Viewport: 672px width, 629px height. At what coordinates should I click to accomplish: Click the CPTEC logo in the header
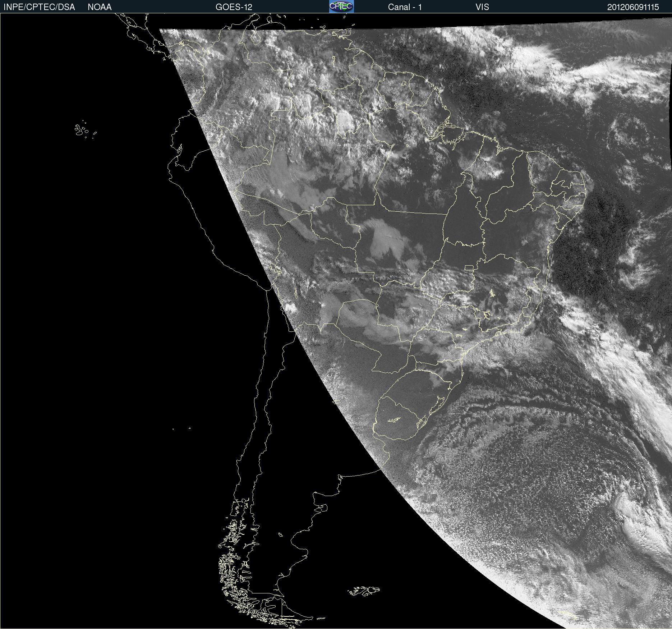341,6
